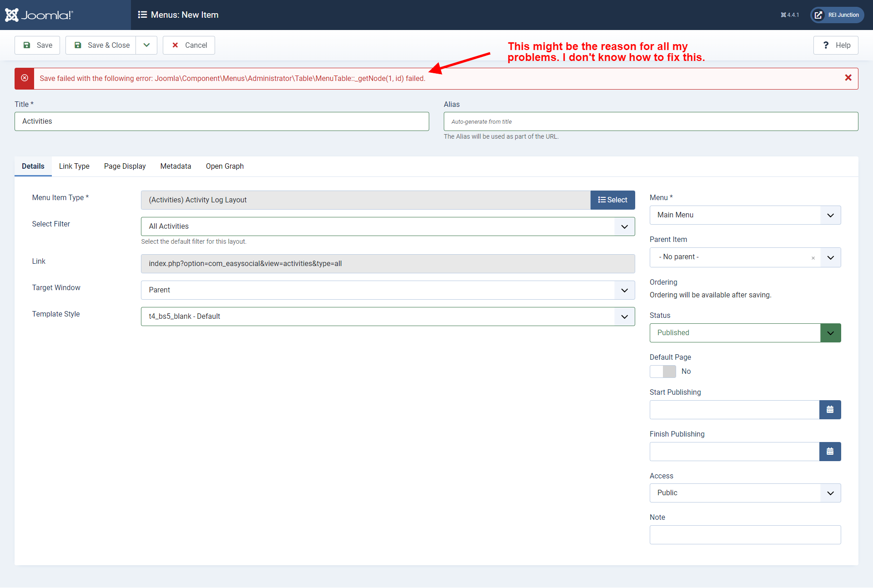Viewport: 873px width, 588px height.
Task: Dismiss the error alert with X icon
Action: (x=848, y=78)
